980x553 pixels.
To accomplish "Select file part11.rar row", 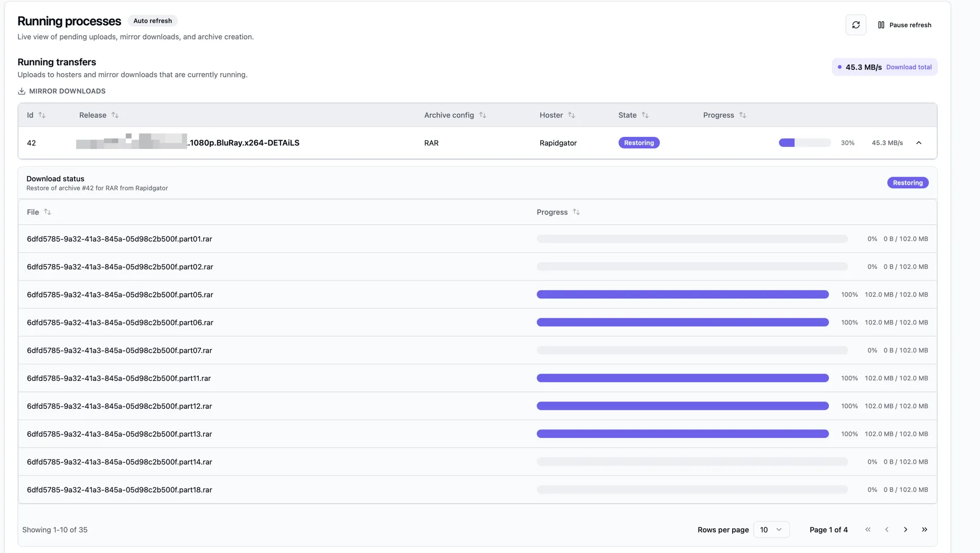I will point(477,378).
